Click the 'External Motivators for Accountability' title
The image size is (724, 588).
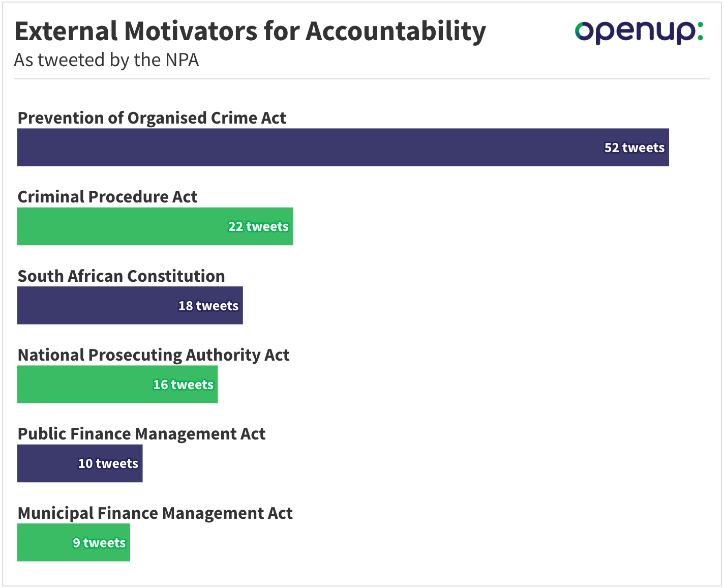(250, 31)
